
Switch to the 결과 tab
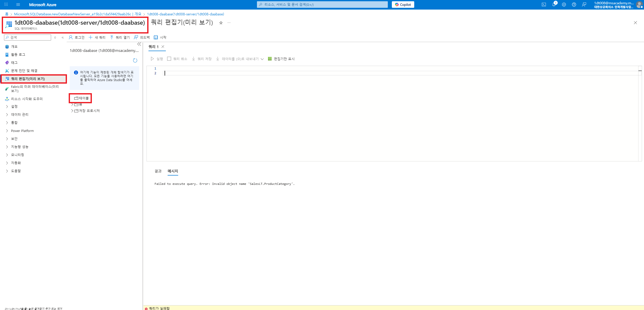[158, 171]
